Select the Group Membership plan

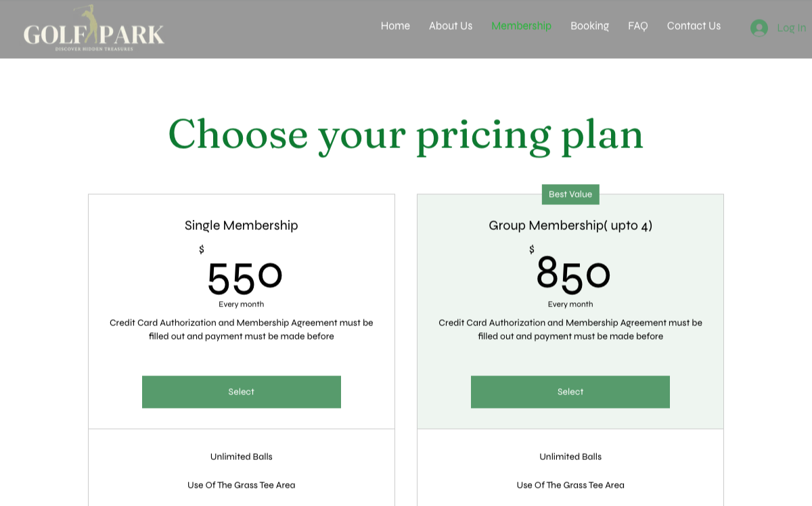click(x=570, y=392)
